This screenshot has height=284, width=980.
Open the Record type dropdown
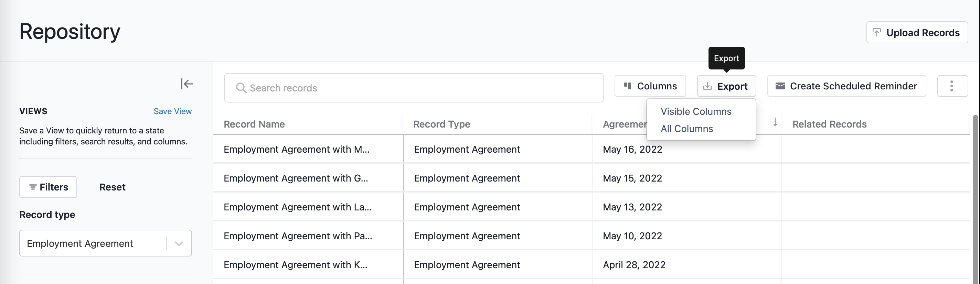point(105,243)
